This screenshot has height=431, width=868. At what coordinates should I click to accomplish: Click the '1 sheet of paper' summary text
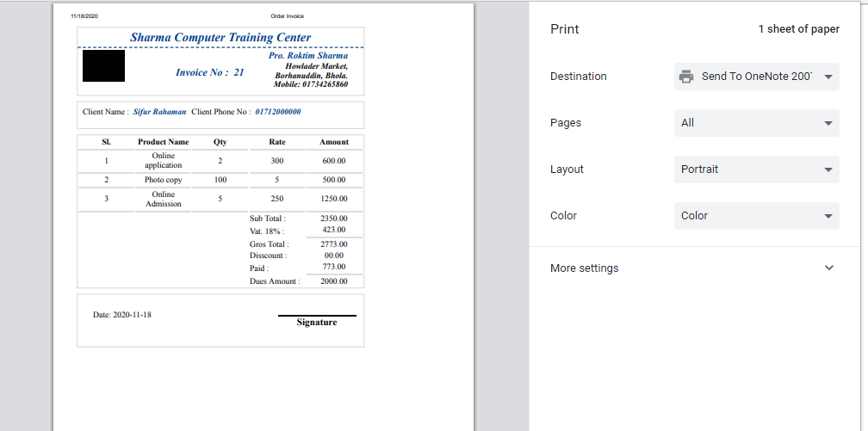[x=798, y=29]
